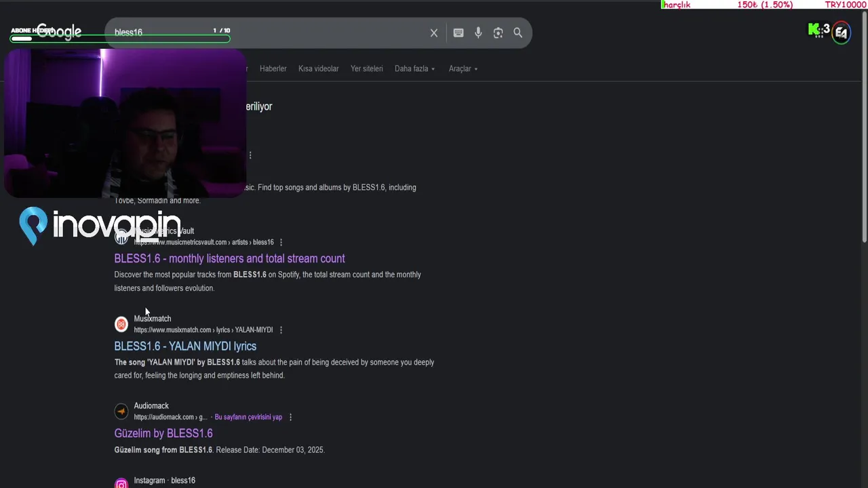Image resolution: width=868 pixels, height=488 pixels.
Task: Click the Instagram favicon at bottom
Action: click(121, 484)
